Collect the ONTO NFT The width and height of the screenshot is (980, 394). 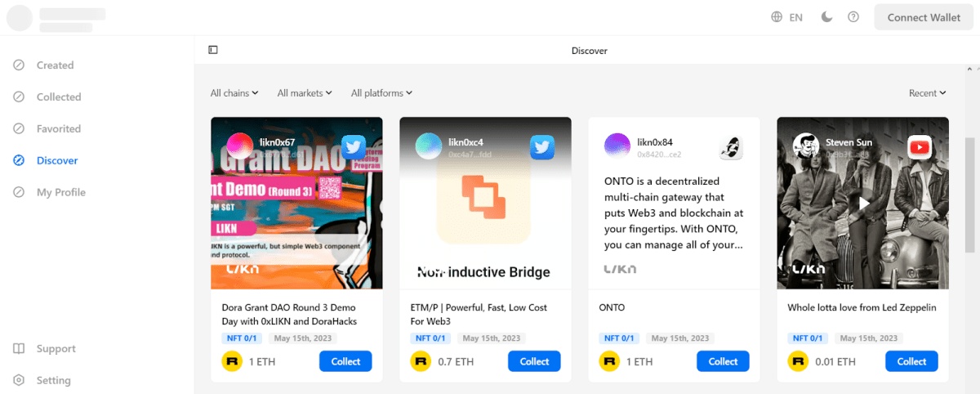pos(723,361)
